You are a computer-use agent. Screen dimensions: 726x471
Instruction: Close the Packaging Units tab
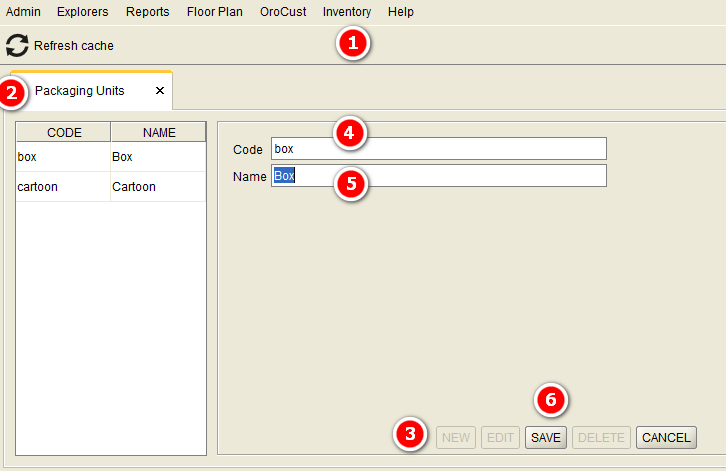(x=160, y=90)
